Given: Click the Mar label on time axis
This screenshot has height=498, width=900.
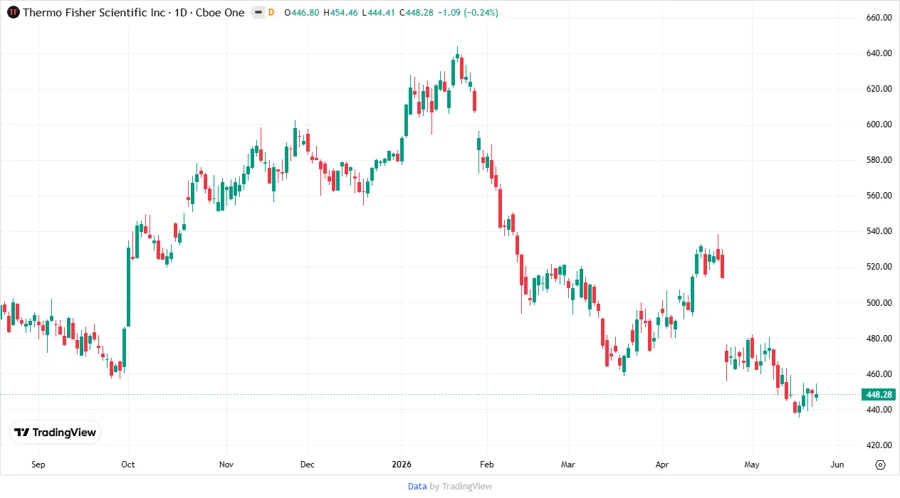Looking at the screenshot, I should (x=568, y=464).
